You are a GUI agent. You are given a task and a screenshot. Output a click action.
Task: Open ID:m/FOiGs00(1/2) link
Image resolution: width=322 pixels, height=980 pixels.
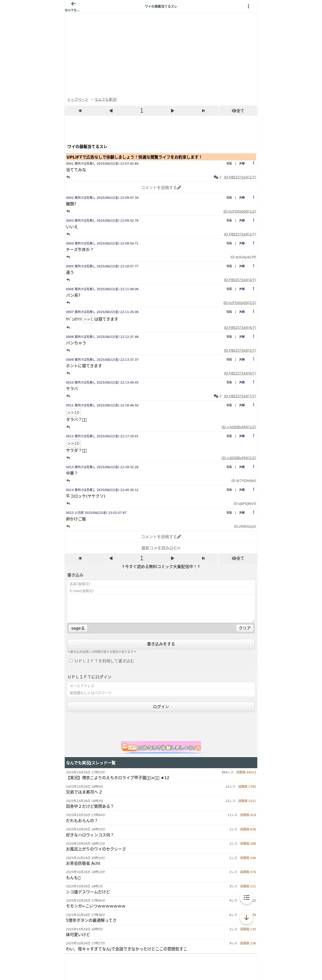pyautogui.click(x=239, y=211)
